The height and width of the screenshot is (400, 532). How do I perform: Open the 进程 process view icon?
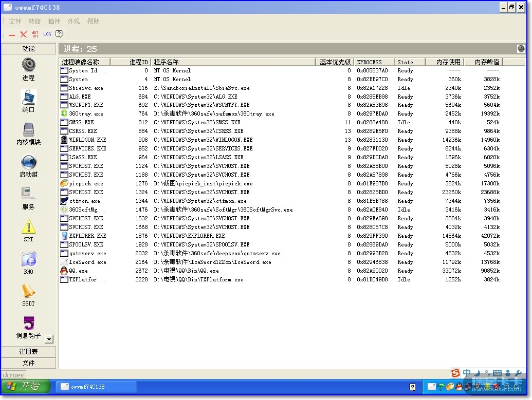click(x=28, y=64)
